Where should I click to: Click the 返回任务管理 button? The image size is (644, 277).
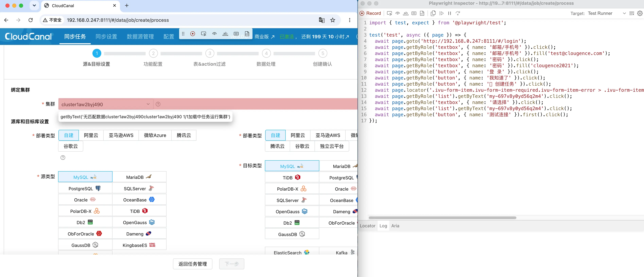pos(193,264)
